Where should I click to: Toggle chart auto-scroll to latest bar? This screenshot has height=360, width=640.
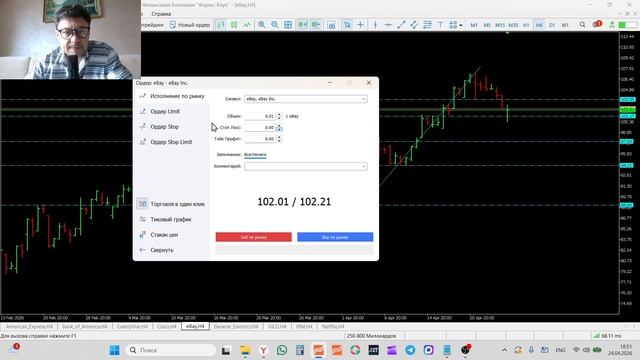(302, 25)
